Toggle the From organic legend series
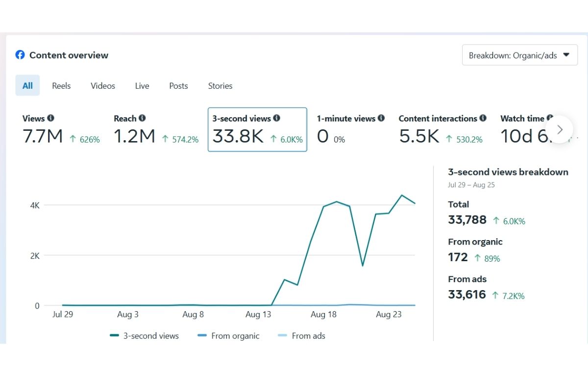The image size is (588, 392). click(x=228, y=336)
